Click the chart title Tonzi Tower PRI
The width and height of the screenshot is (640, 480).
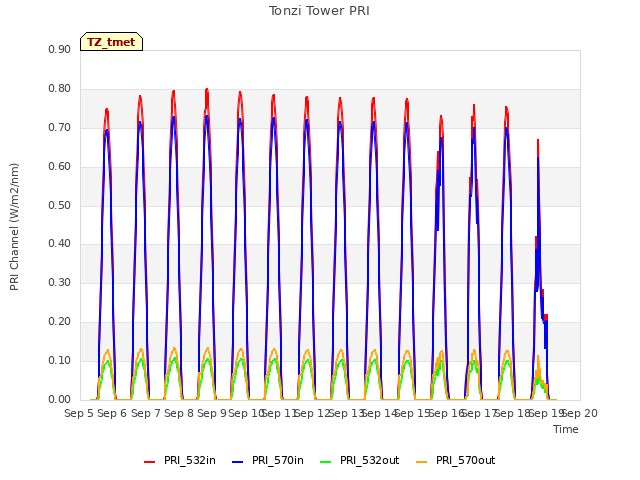[x=319, y=11]
